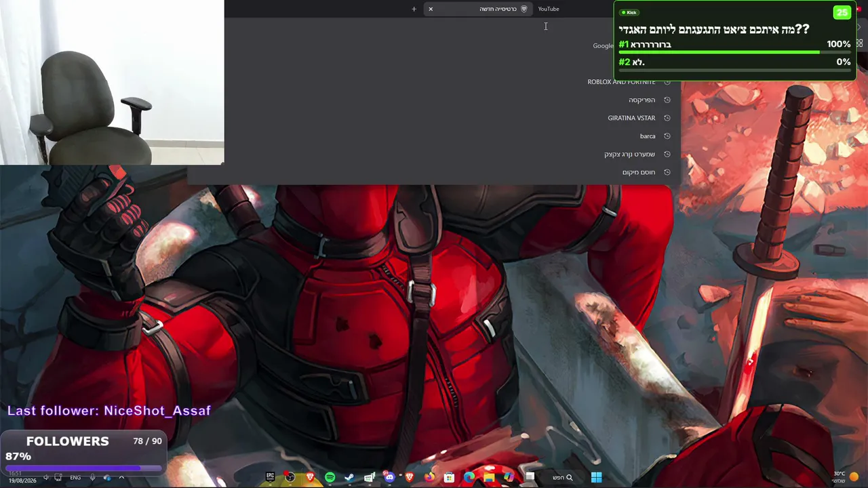Click the microphone icon in system tray

(93, 477)
